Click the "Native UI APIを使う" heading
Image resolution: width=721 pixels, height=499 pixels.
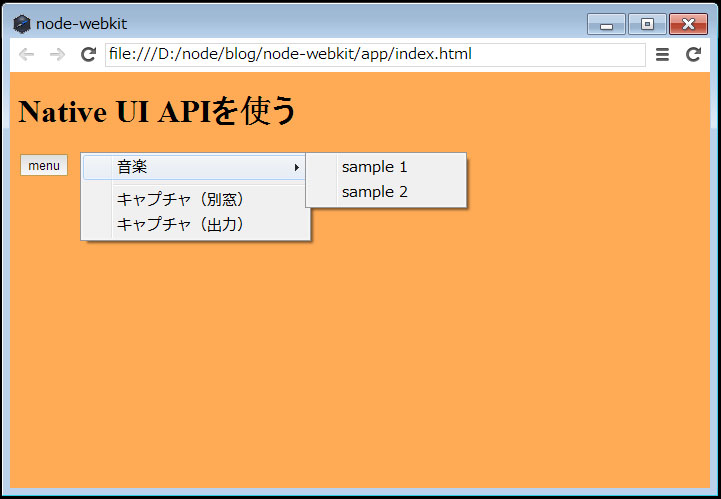[158, 111]
